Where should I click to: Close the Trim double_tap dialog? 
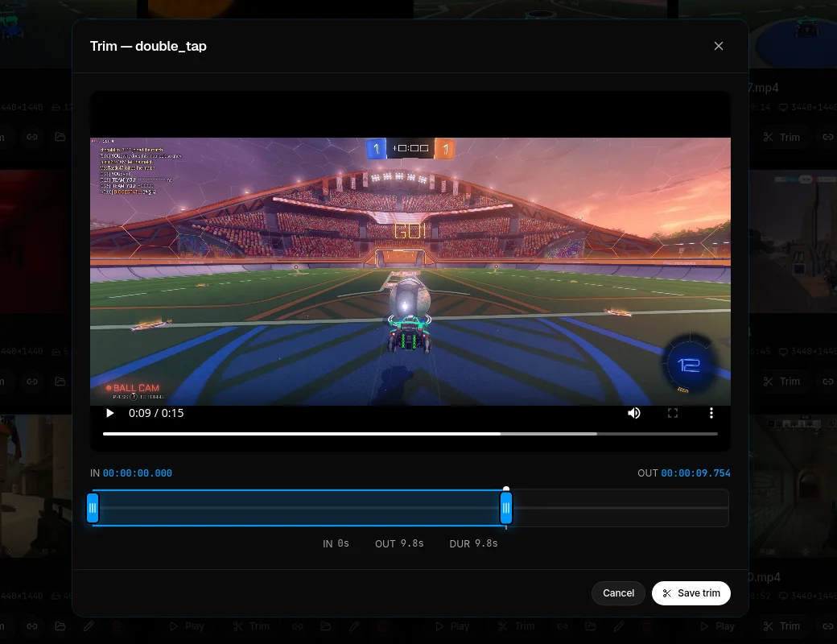tap(719, 46)
